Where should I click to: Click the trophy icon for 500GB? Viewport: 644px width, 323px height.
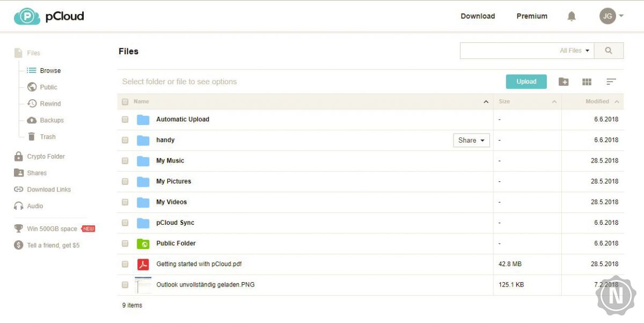tap(19, 229)
